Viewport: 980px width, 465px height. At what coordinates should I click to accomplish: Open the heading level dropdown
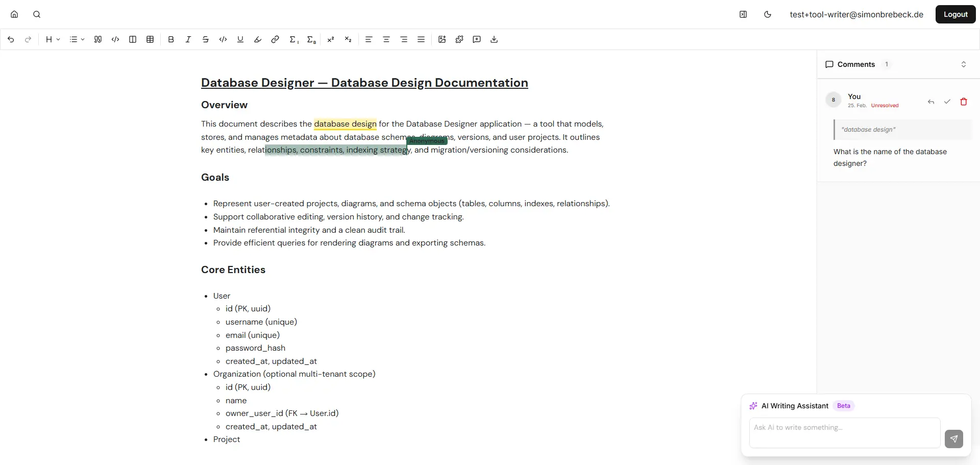pos(53,39)
